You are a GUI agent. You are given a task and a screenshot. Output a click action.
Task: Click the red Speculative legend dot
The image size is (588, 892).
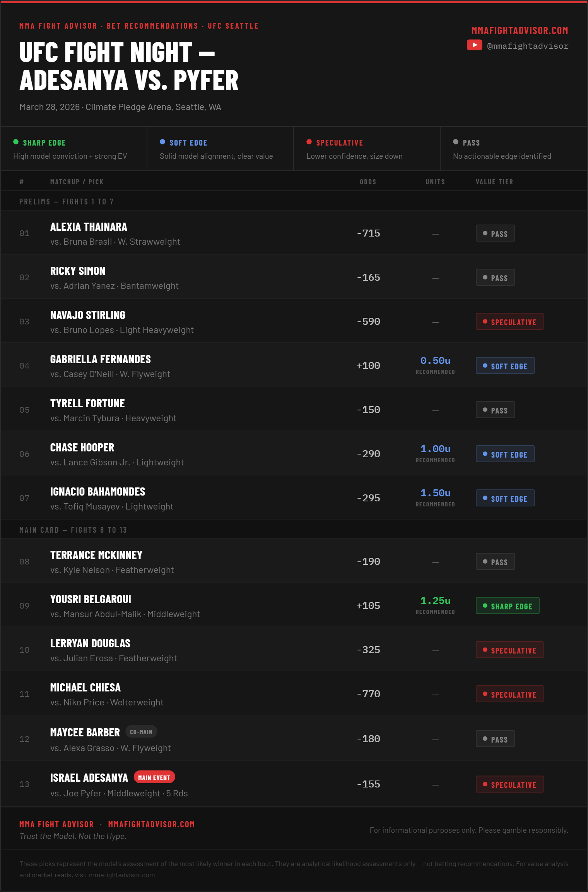tap(309, 142)
